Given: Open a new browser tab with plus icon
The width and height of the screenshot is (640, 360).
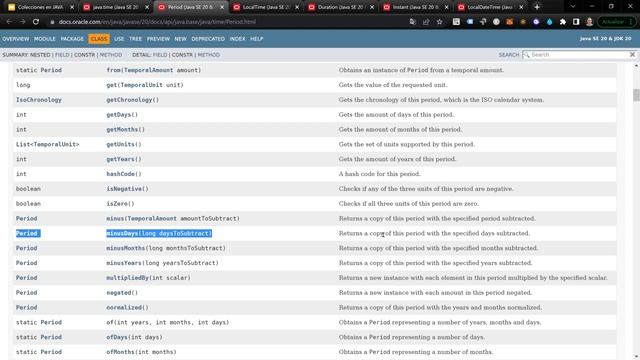Looking at the screenshot, I should [537, 7].
